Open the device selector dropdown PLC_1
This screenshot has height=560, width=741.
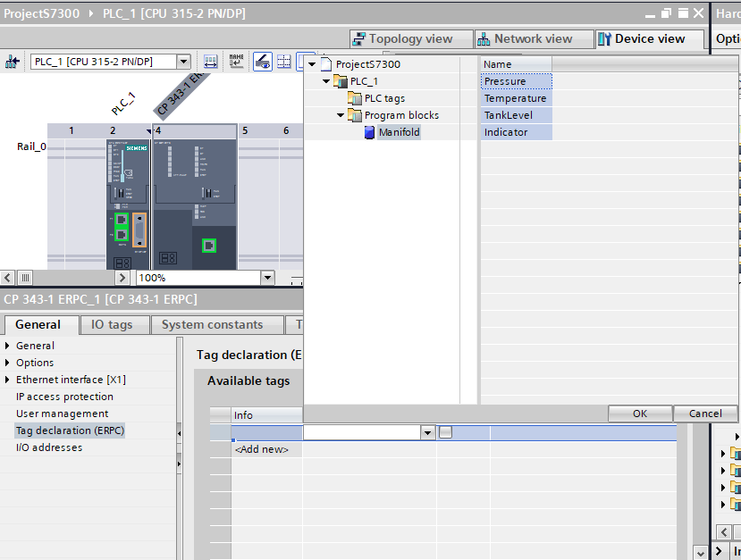183,62
